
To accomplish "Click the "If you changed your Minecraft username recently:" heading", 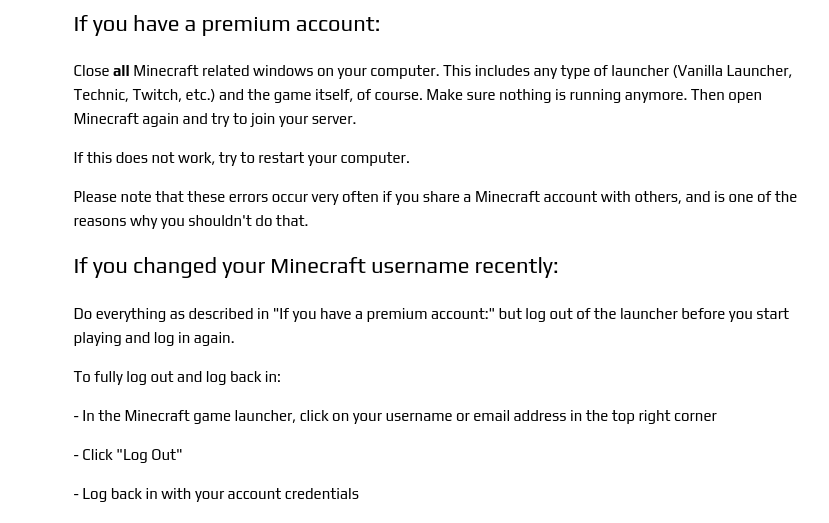I will 316,266.
